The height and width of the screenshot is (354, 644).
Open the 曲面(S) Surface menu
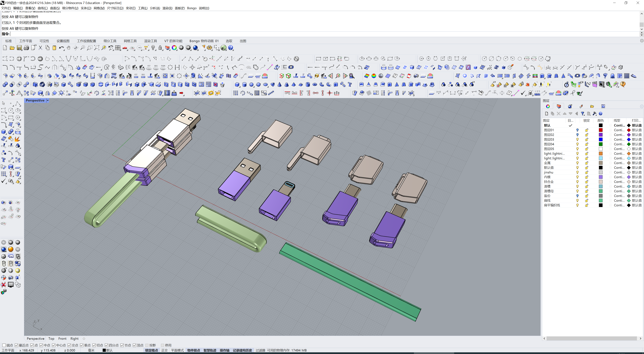55,8
